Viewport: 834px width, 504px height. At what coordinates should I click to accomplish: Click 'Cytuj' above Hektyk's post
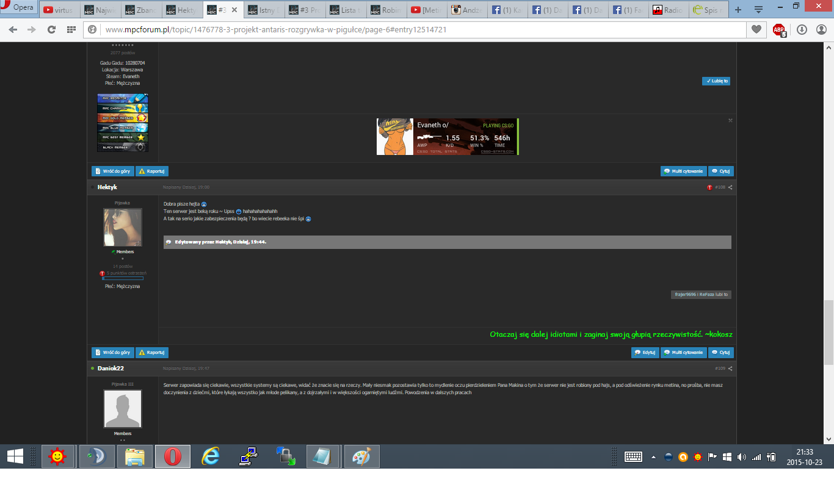pyautogui.click(x=721, y=171)
